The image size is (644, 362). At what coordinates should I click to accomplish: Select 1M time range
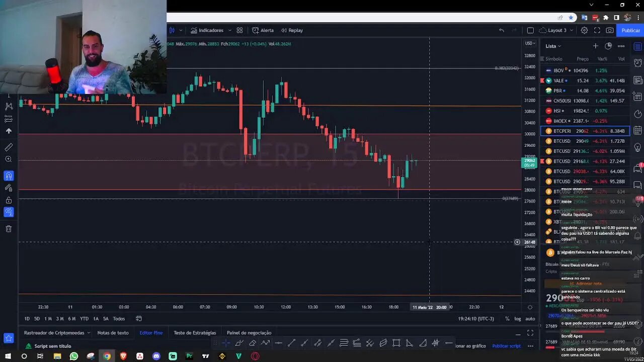[48, 319]
